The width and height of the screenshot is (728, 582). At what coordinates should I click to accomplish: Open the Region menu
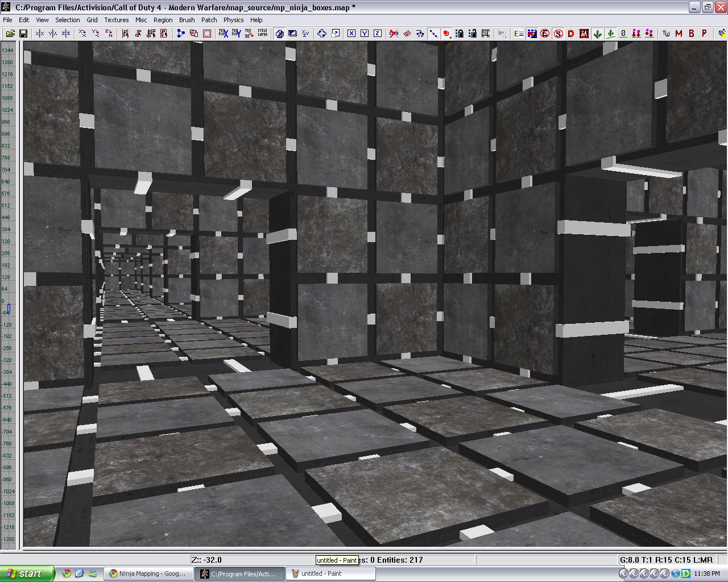point(163,20)
